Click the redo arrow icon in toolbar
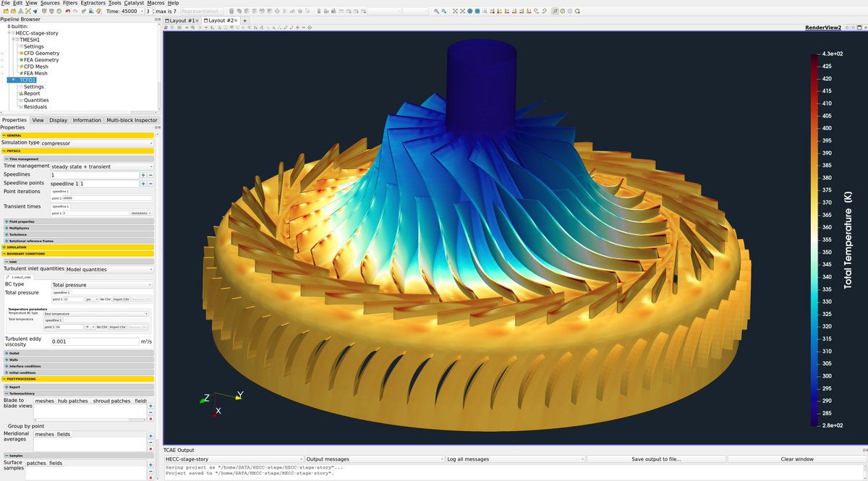Screen dimensions: 868x481 click(75, 12)
